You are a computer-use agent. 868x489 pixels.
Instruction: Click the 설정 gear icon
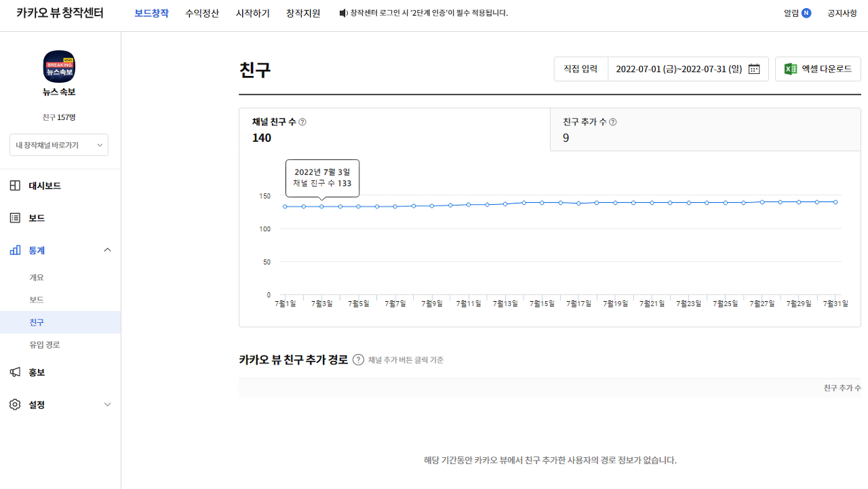pyautogui.click(x=15, y=404)
